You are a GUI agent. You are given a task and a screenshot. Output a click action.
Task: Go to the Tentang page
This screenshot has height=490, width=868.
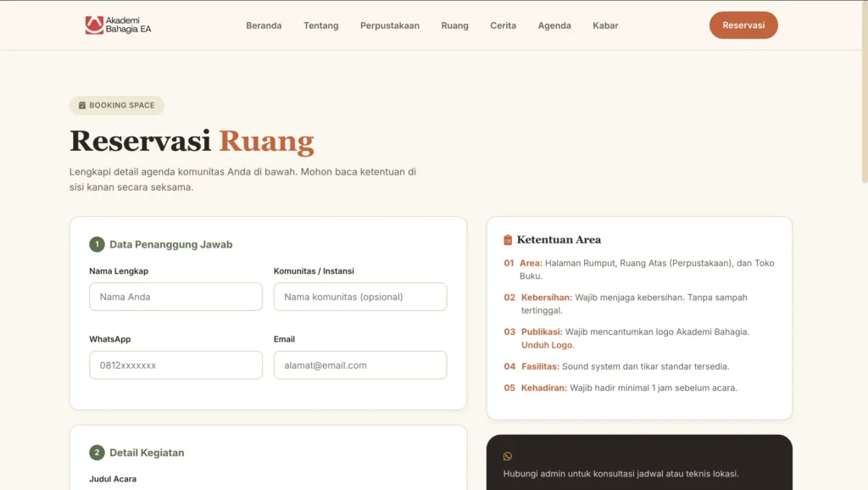(x=321, y=25)
